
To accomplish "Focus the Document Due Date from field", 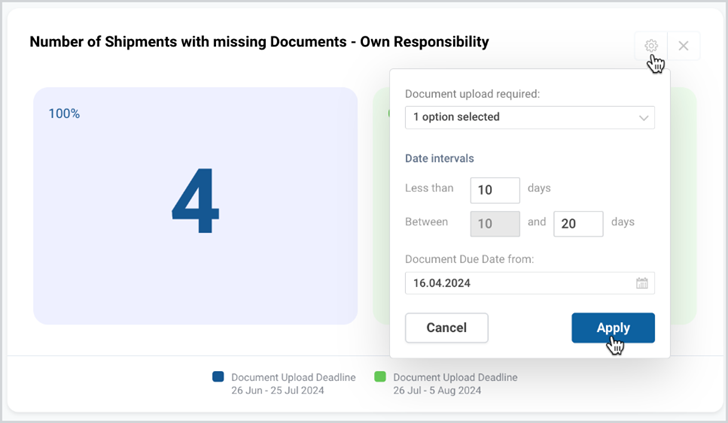I will click(x=530, y=283).
